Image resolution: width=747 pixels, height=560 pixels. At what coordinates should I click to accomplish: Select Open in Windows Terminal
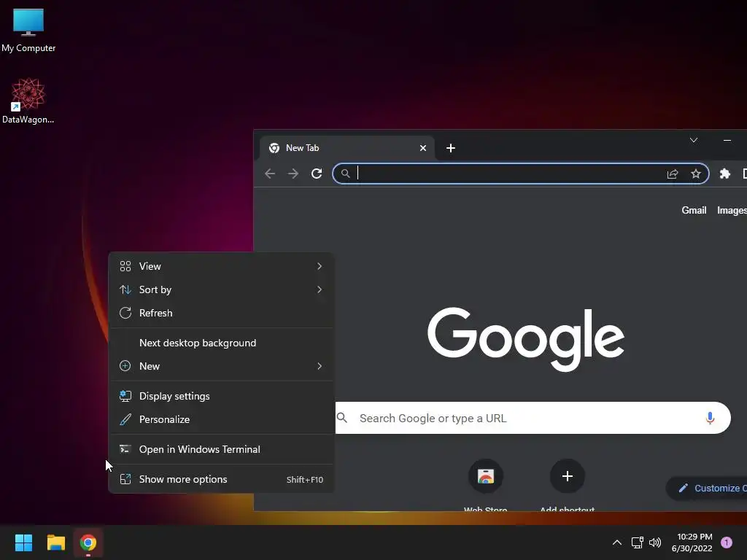(x=221, y=449)
